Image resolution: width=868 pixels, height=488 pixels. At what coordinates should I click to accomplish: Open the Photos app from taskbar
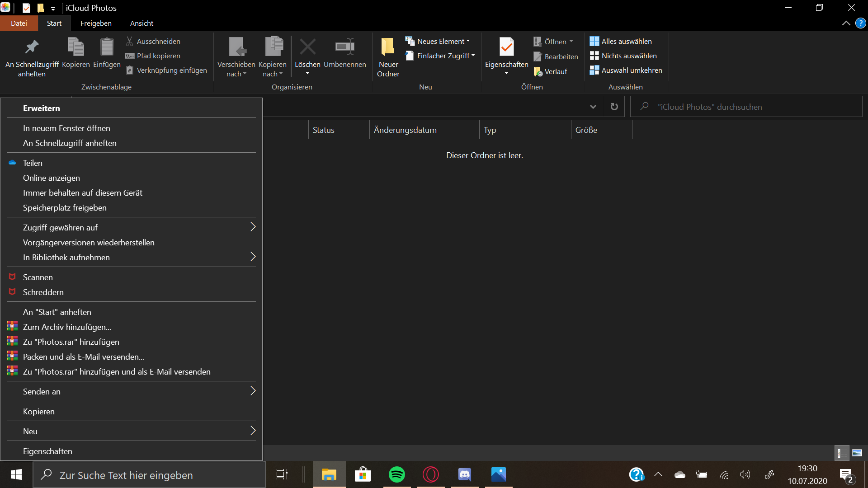tap(499, 474)
